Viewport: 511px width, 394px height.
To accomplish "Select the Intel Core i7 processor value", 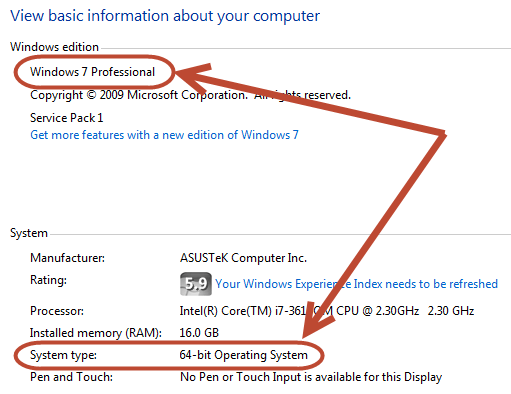I will (x=327, y=311).
